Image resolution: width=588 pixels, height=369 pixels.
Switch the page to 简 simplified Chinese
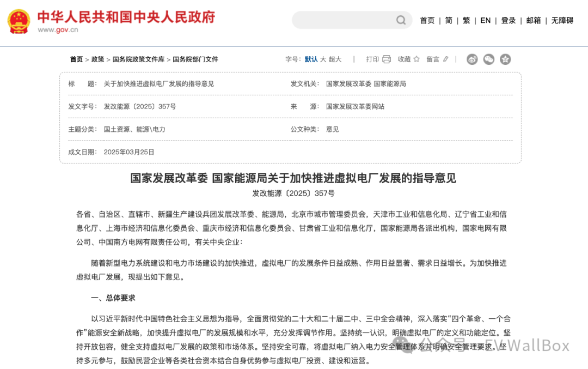coord(449,20)
